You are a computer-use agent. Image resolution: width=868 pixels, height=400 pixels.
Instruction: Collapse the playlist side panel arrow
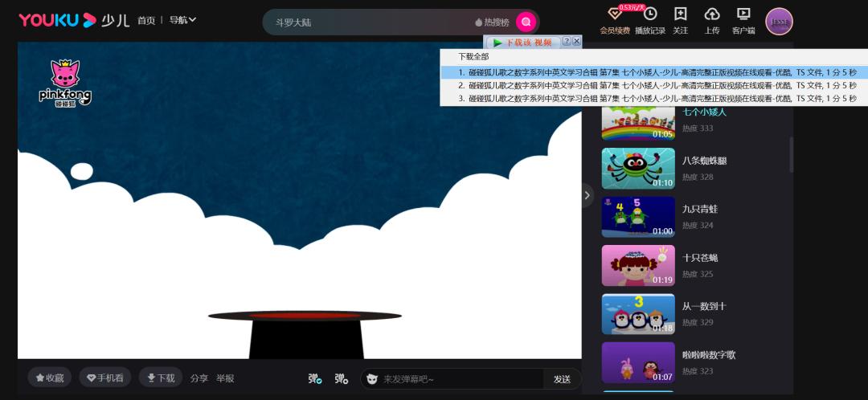click(588, 195)
